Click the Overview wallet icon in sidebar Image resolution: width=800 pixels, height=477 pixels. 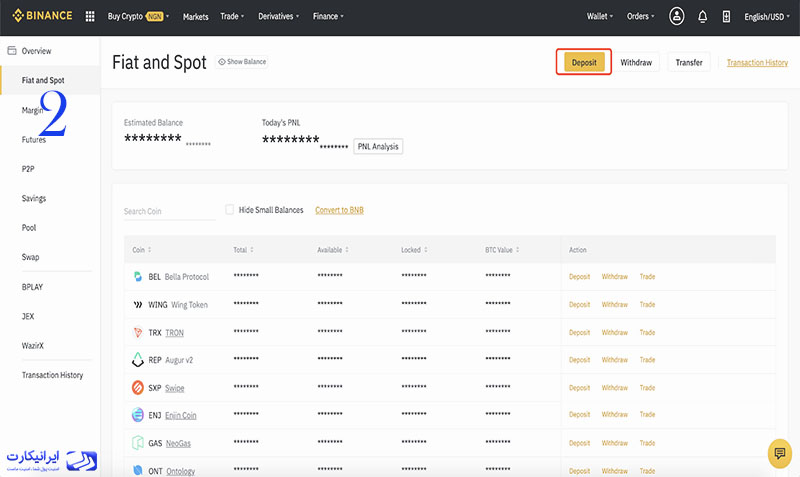click(x=12, y=51)
